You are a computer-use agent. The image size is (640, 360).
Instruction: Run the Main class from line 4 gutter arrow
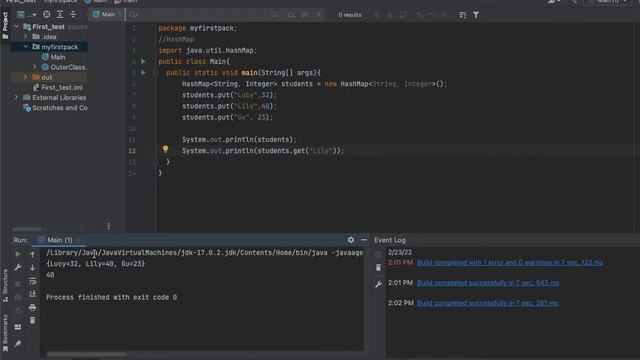pos(143,61)
